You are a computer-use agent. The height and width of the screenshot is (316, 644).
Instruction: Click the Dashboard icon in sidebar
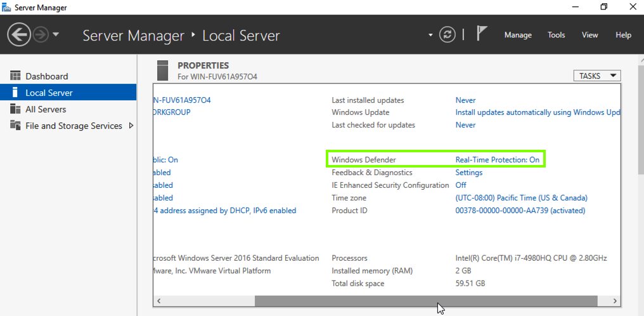pos(15,76)
